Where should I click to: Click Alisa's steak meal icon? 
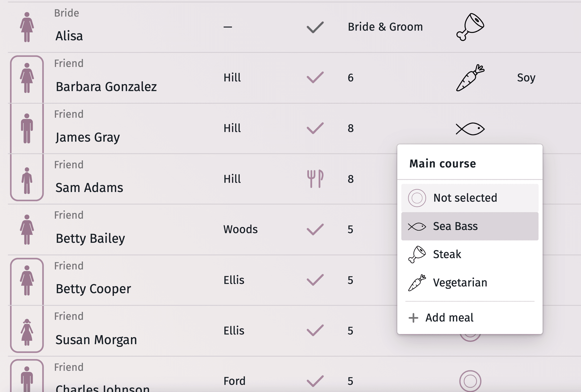click(x=470, y=27)
